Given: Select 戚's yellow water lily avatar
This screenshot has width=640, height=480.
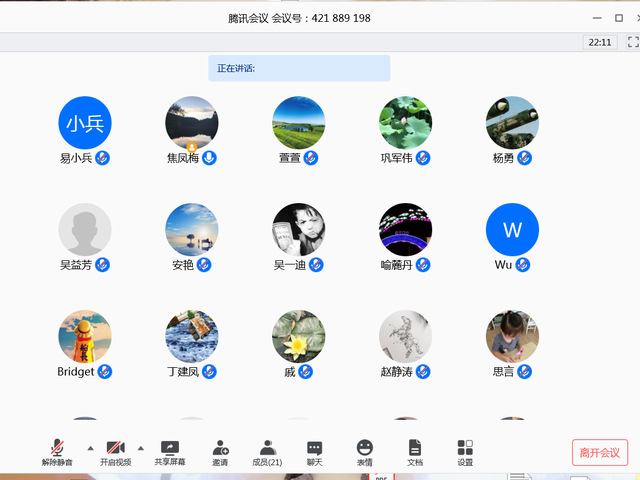Looking at the screenshot, I should tap(299, 336).
